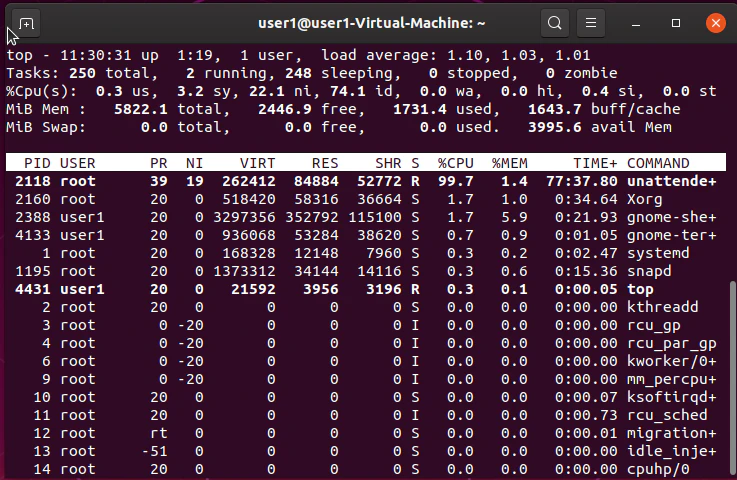
Task: Select the migration+ process name
Action: coord(672,433)
